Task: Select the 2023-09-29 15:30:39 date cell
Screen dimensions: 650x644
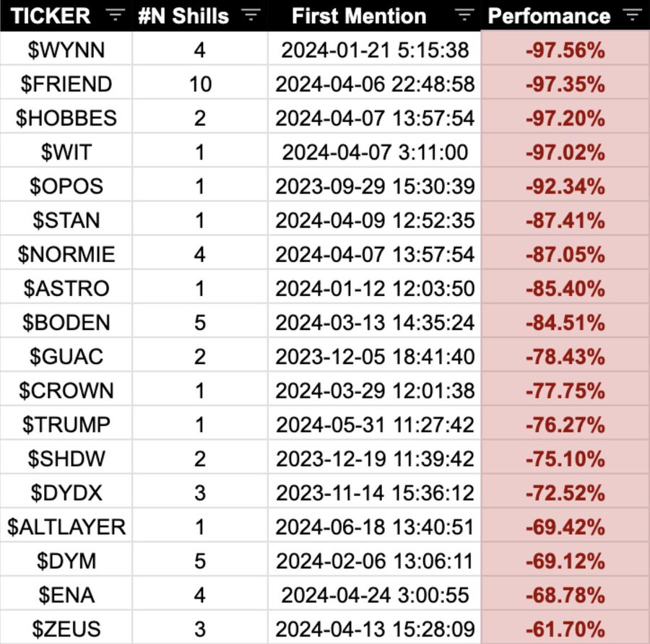Action: [x=375, y=186]
